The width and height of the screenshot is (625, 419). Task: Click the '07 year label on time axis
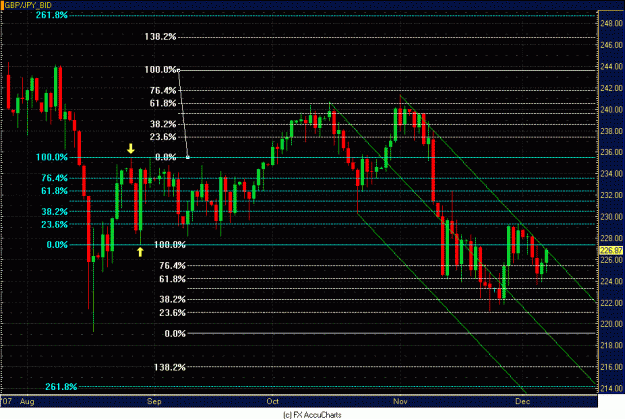[x=7, y=401]
